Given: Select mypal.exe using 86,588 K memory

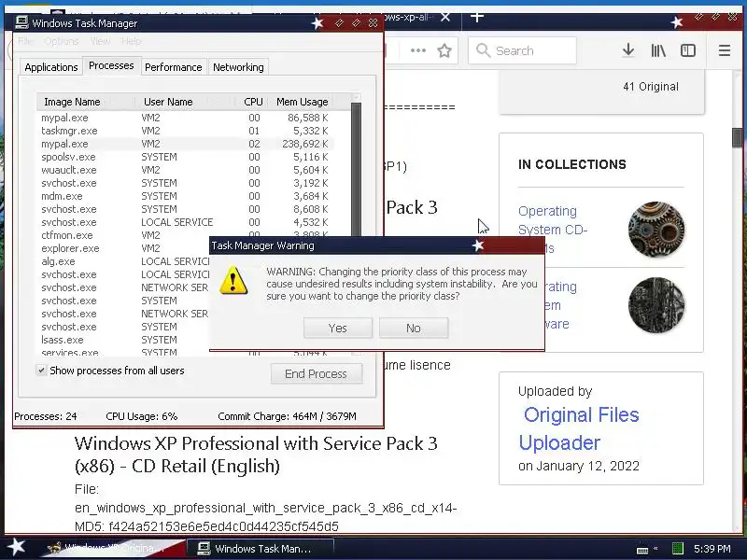Looking at the screenshot, I should (185, 118).
